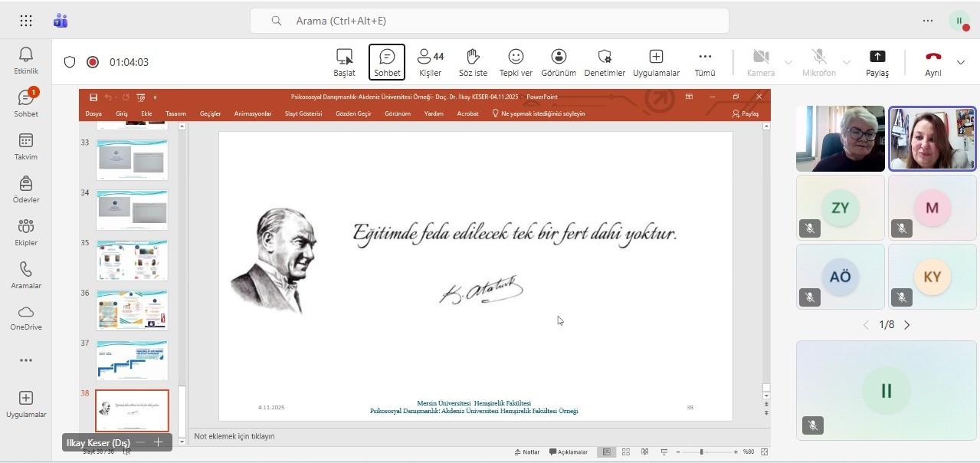980x463 pixels.
Task: Toggle the Kamera camera on
Action: pyautogui.click(x=760, y=62)
